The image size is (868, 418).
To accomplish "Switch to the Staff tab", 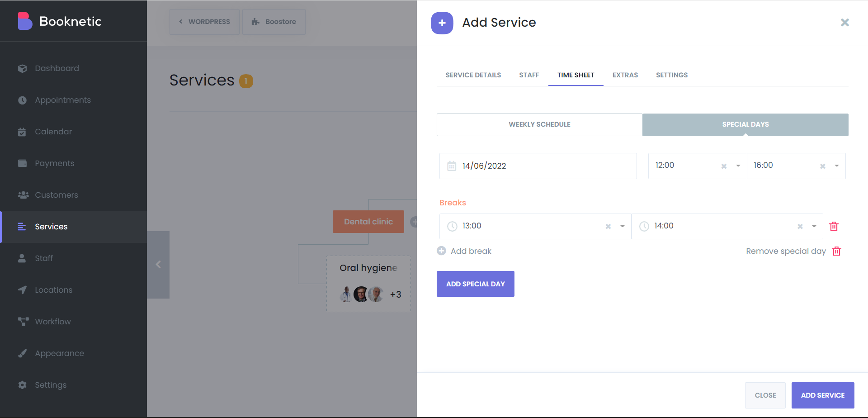I will pos(529,75).
